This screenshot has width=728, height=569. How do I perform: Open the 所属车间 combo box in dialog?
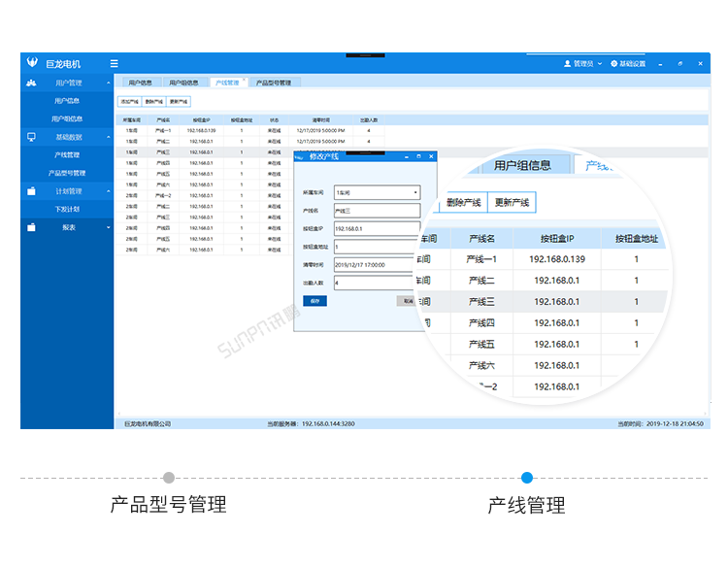coord(377,192)
